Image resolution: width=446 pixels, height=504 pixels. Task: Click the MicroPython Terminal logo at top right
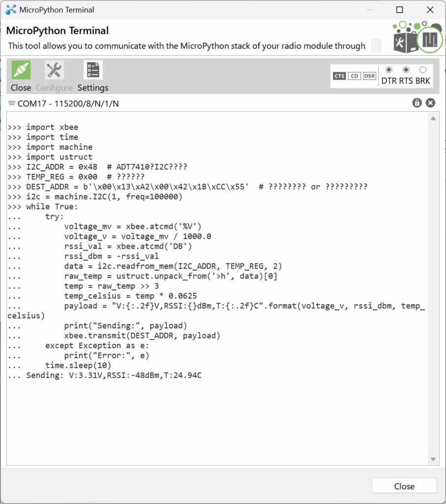tap(417, 37)
